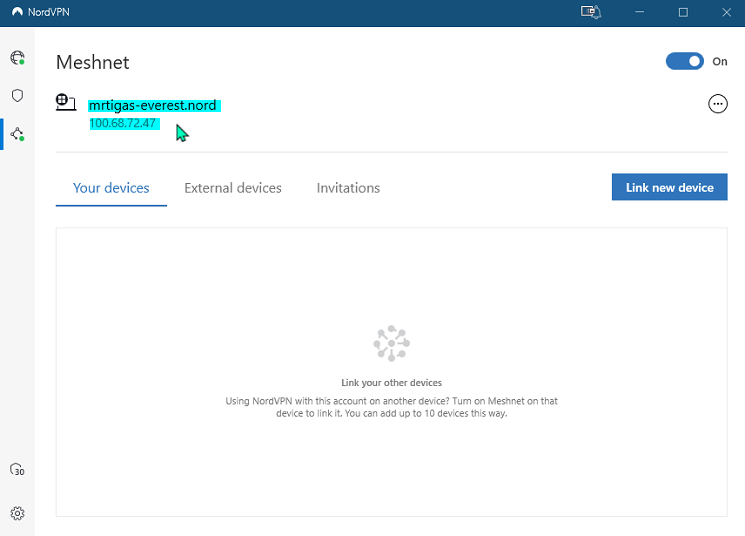Switch to the External devices tab
Viewport: 745px width, 536px height.
pyautogui.click(x=233, y=188)
